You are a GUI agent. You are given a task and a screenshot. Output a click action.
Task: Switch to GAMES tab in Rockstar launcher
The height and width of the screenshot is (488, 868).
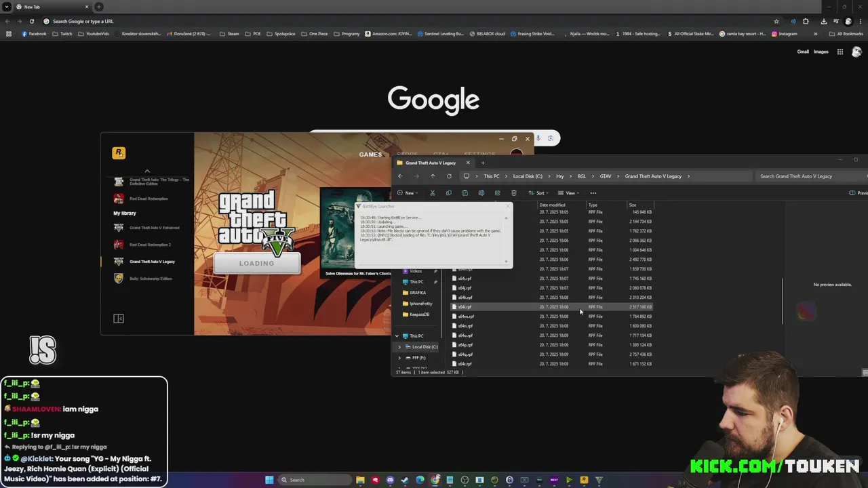(x=370, y=155)
